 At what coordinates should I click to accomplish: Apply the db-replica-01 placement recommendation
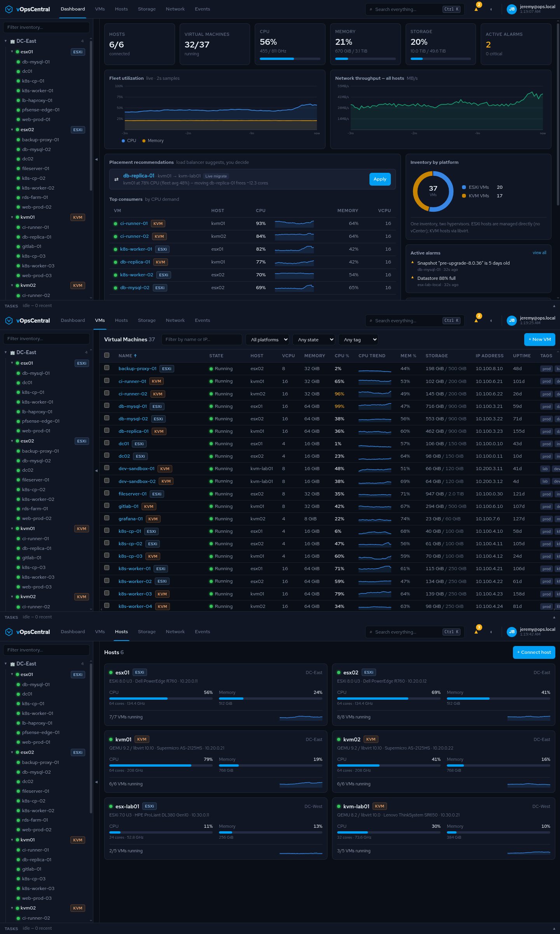tap(380, 179)
